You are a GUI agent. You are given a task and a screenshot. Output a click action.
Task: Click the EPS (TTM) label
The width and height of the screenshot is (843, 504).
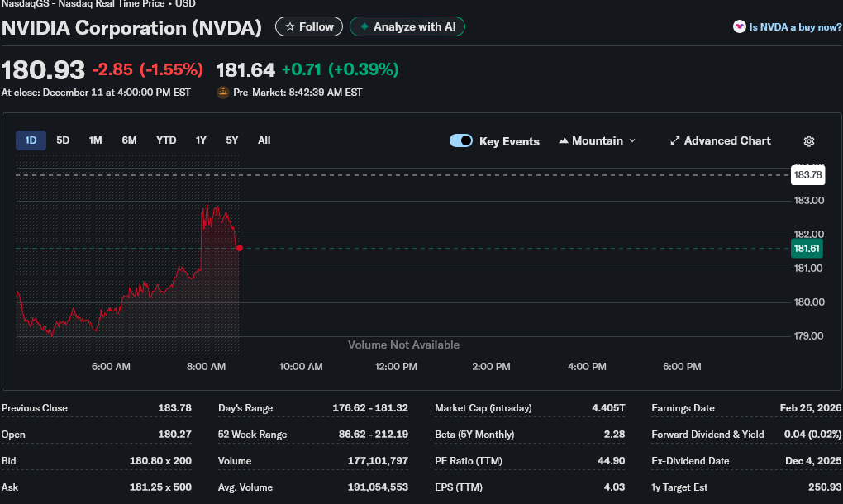click(x=459, y=487)
